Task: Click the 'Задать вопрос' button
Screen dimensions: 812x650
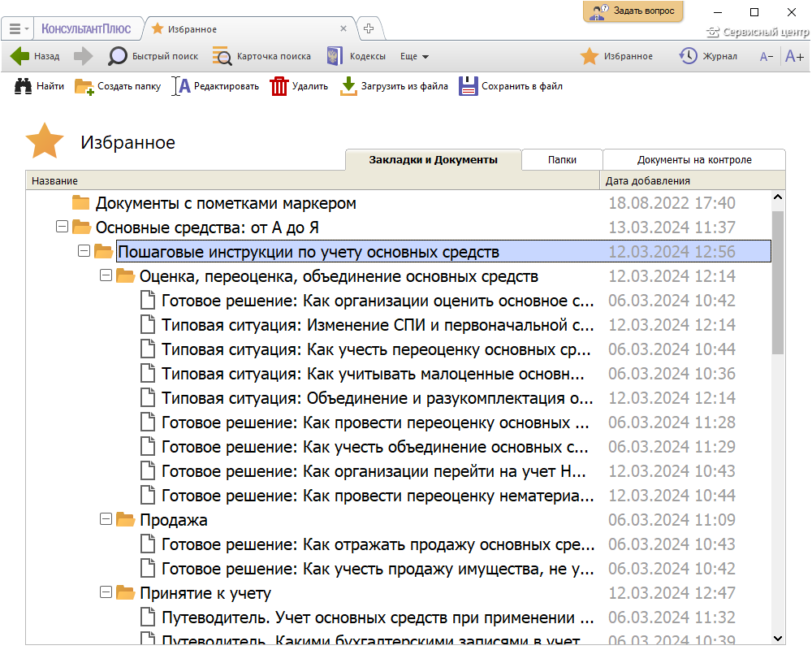Action: [633, 11]
